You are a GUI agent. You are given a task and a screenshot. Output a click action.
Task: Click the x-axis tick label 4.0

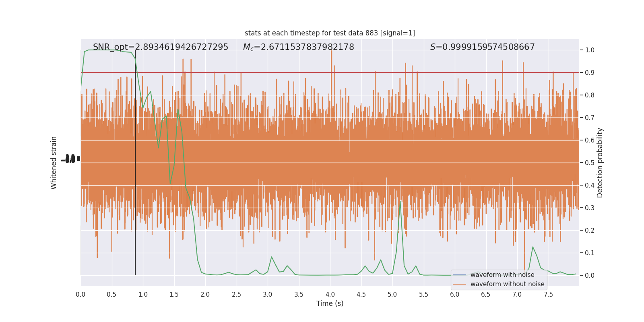[330, 294]
